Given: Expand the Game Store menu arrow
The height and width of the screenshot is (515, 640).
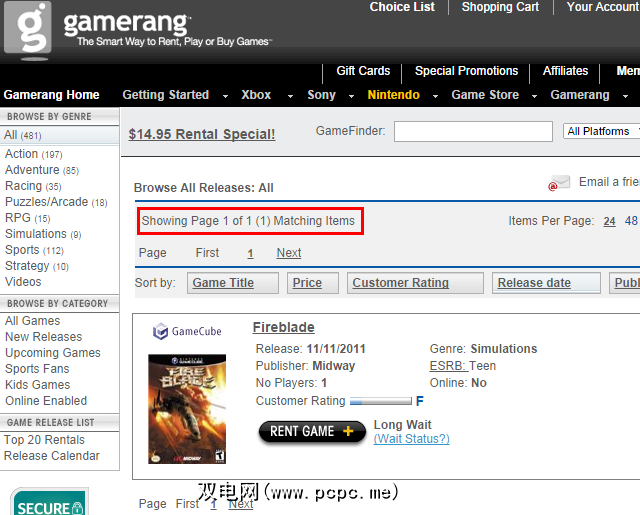Looking at the screenshot, I should 534,96.
